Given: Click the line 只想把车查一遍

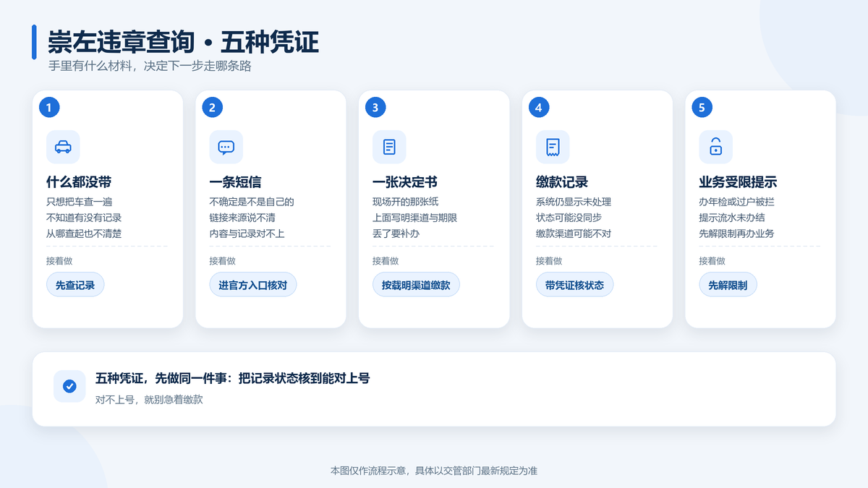Looking at the screenshot, I should coord(80,202).
